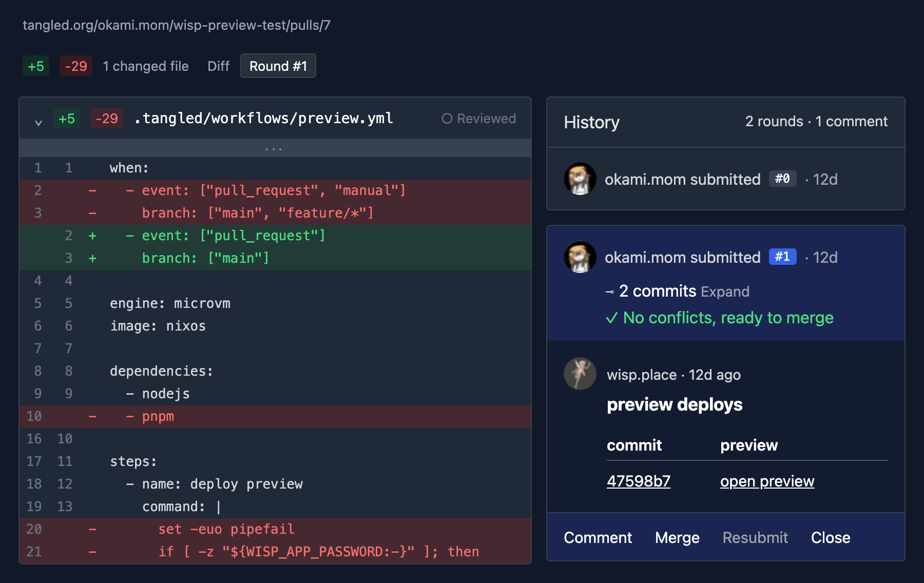
Task: Click the wisp.place commenter avatar
Action: coord(580,374)
